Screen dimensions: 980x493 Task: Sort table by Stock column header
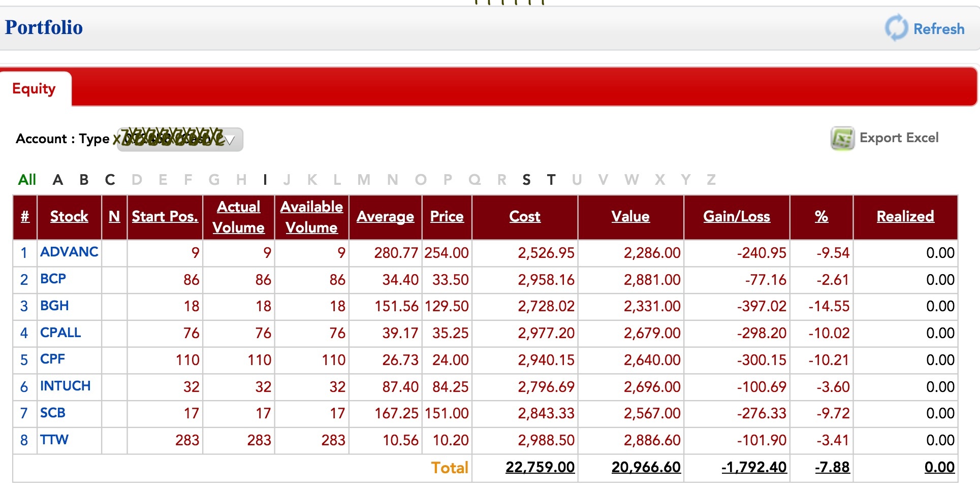69,217
